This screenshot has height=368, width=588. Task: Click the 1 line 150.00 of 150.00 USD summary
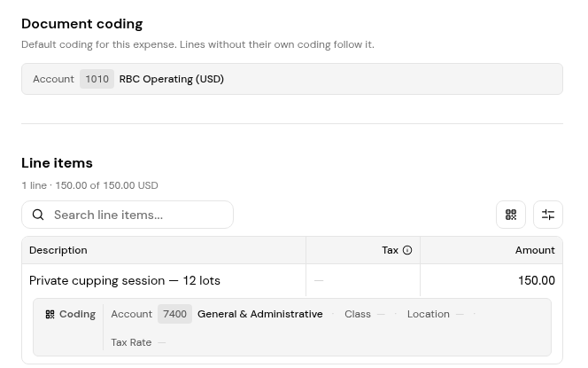[90, 185]
